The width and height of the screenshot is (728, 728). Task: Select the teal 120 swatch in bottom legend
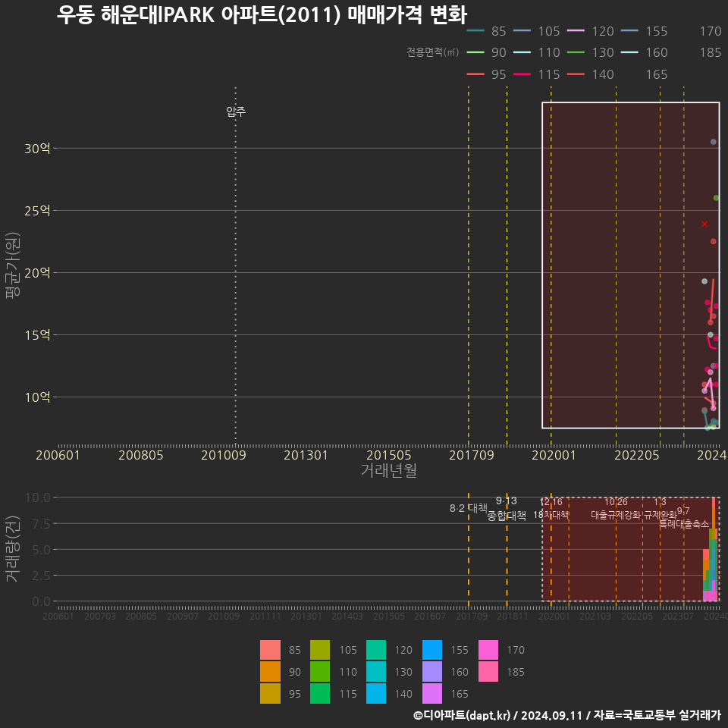point(376,650)
